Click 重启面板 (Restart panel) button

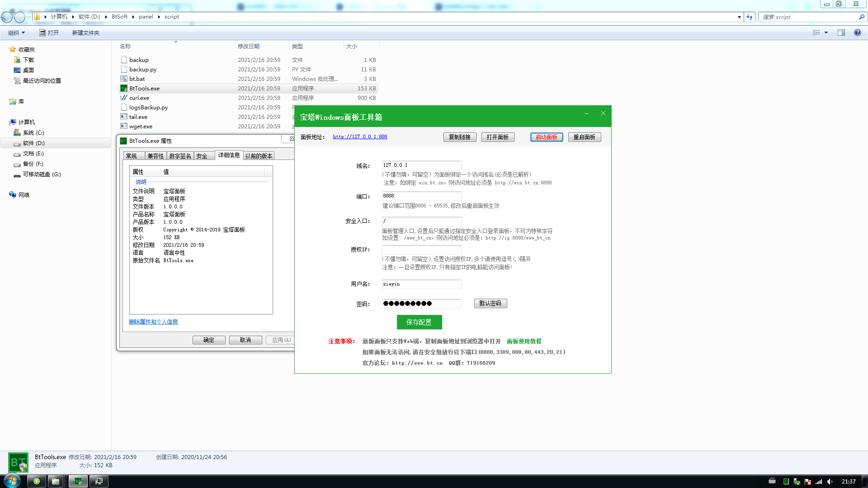[x=585, y=137]
